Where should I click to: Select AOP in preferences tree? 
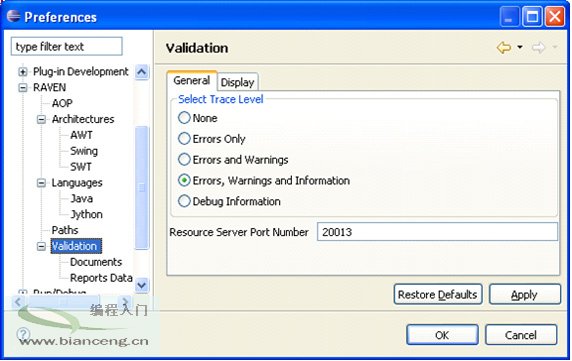[x=62, y=103]
